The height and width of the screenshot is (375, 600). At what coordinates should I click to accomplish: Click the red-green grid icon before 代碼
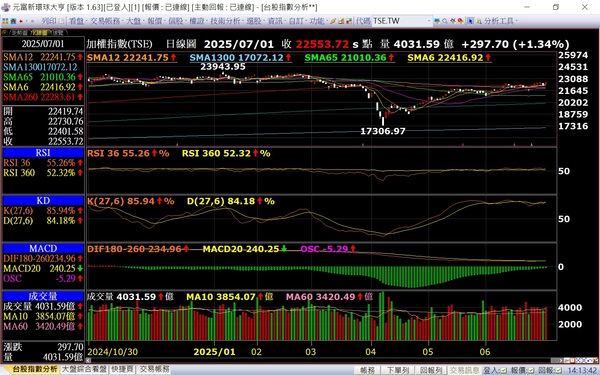pos(349,21)
